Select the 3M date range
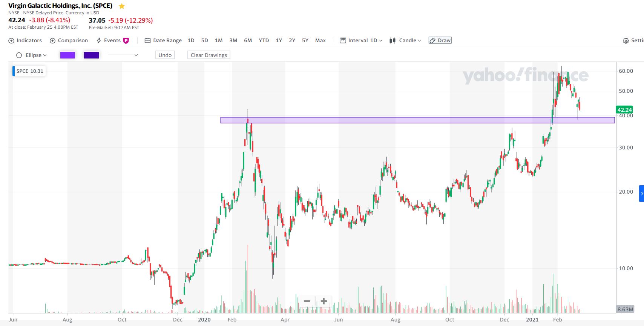The height and width of the screenshot is (326, 644). pyautogui.click(x=233, y=40)
